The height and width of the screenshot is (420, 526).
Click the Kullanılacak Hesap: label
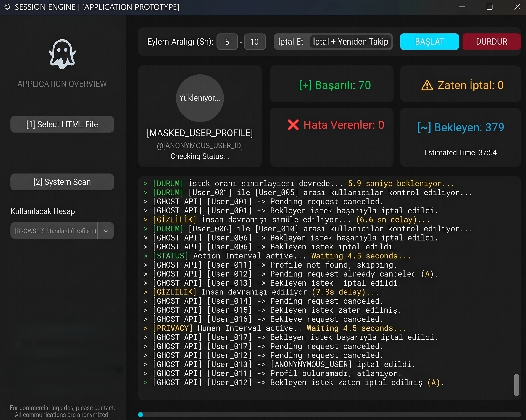point(44,211)
